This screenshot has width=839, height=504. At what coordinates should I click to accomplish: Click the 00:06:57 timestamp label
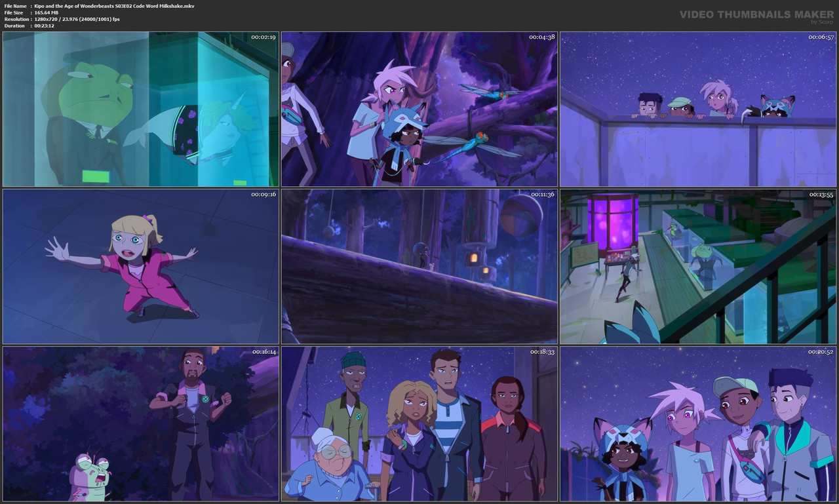pyautogui.click(x=821, y=37)
